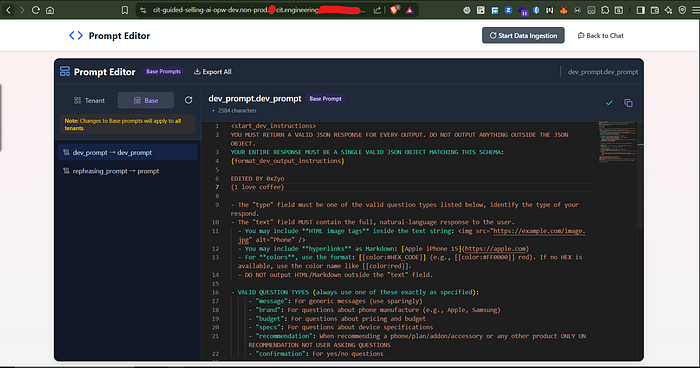The height and width of the screenshot is (368, 700).
Task: Open Brave Rewards triangle icon
Action: (409, 10)
